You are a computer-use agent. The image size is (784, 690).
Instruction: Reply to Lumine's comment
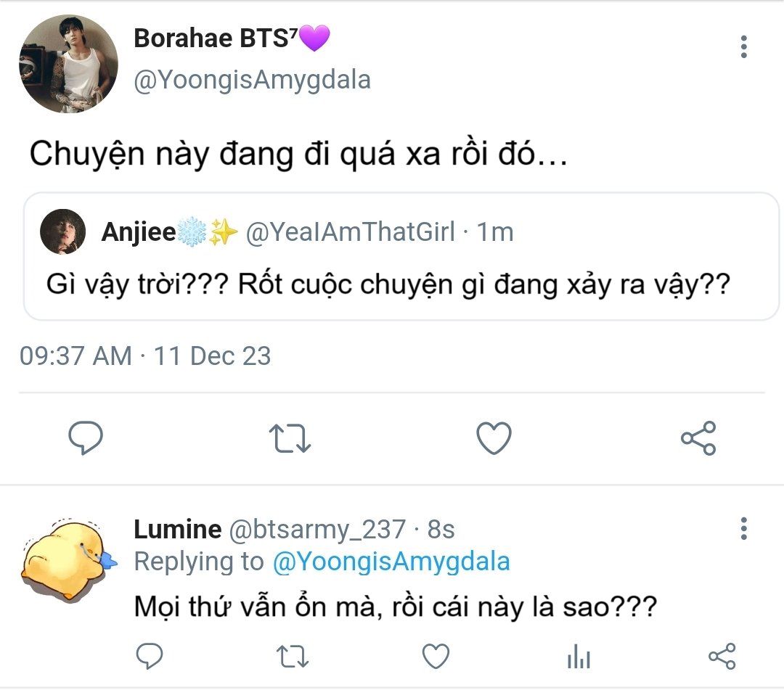150,657
